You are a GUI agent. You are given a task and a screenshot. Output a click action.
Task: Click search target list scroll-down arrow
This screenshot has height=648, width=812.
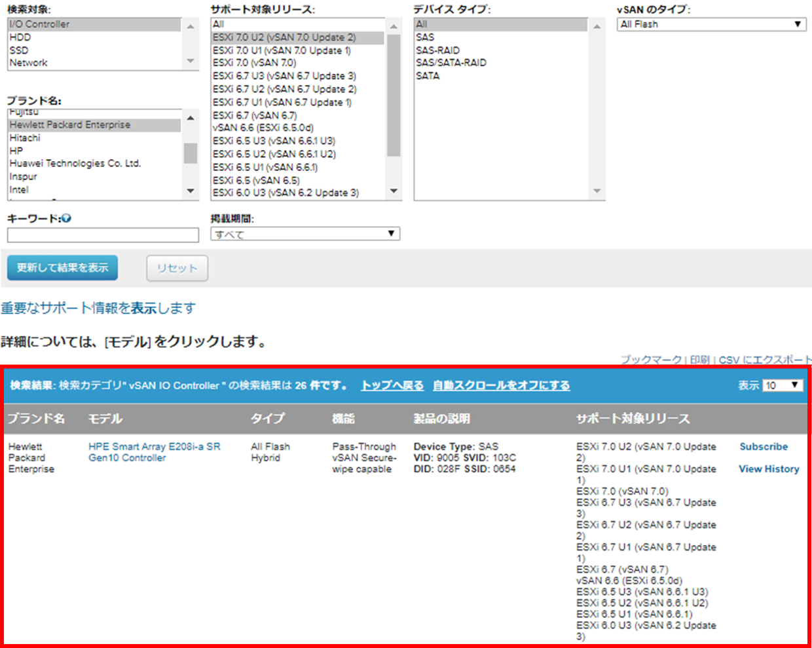(x=191, y=61)
